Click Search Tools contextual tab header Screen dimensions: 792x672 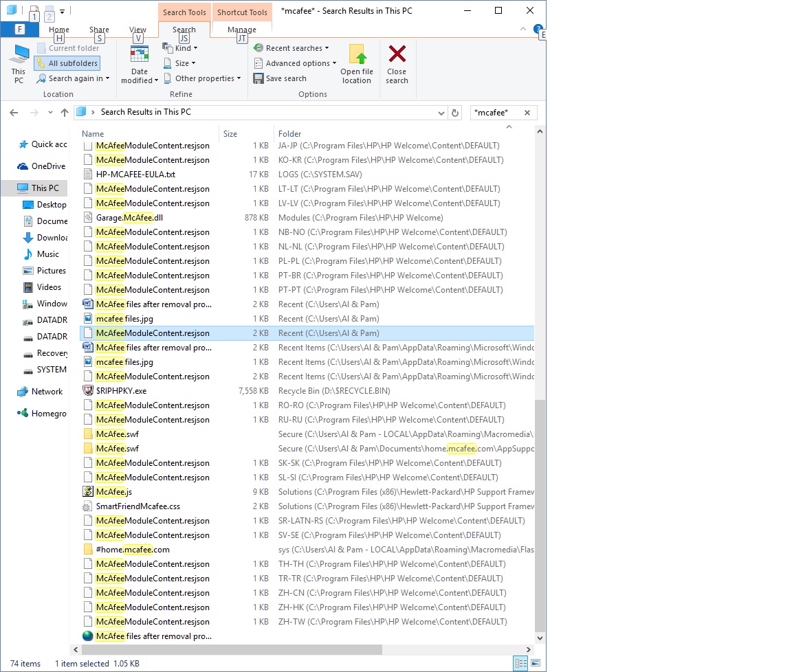[184, 12]
